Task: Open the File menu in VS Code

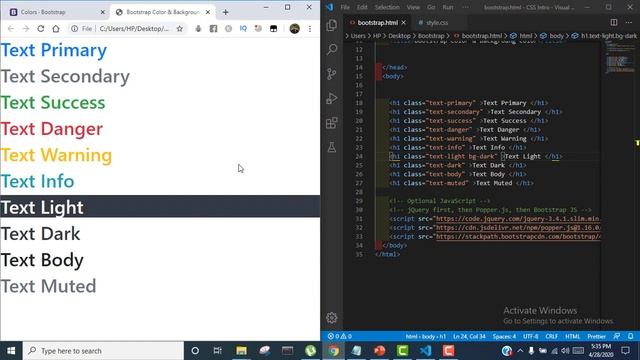Action: click(345, 7)
